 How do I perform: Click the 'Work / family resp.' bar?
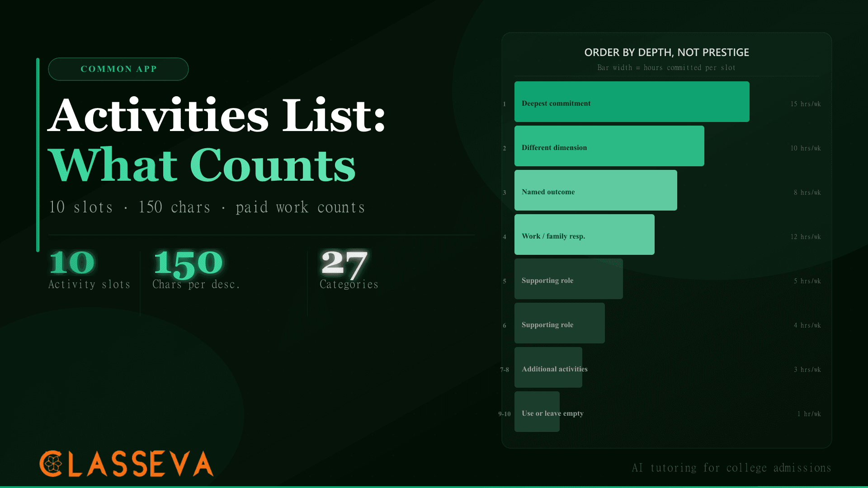pyautogui.click(x=584, y=235)
